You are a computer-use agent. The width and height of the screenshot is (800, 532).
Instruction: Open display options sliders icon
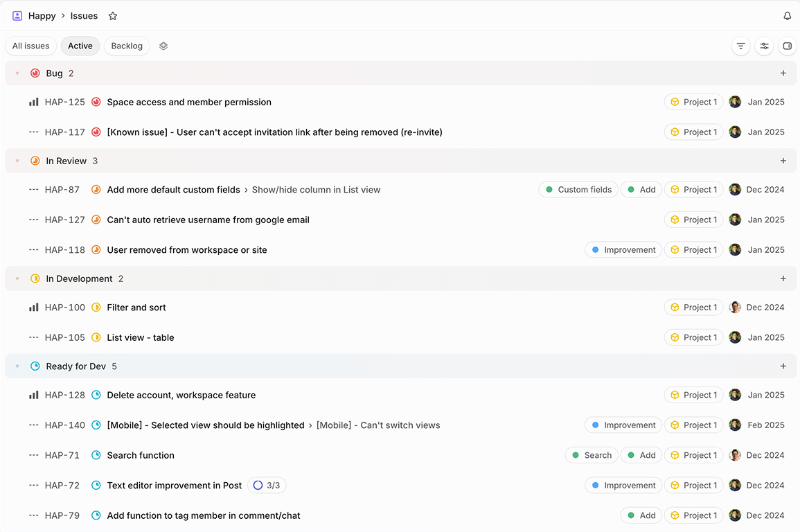pyautogui.click(x=764, y=46)
